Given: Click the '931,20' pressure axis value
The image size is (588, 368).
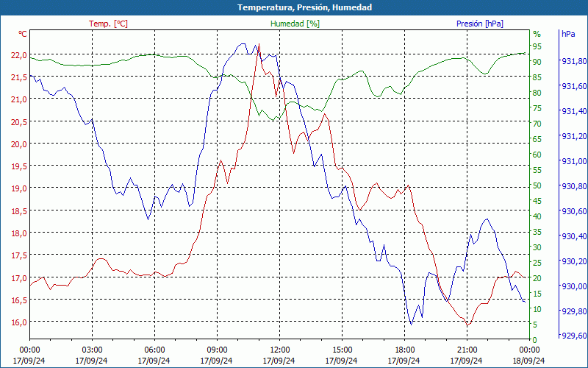Looking at the screenshot, I should point(573,136).
